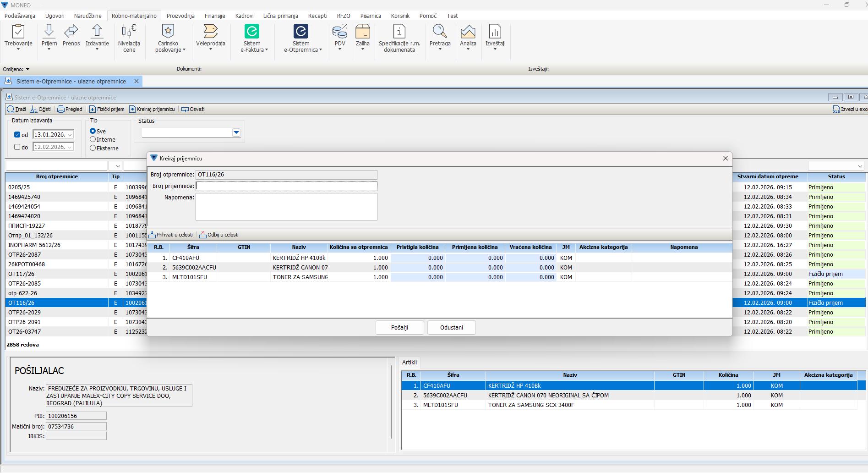Click the Pretraga magnifier icon
Image resolution: width=868 pixels, height=473 pixels.
[x=440, y=32]
